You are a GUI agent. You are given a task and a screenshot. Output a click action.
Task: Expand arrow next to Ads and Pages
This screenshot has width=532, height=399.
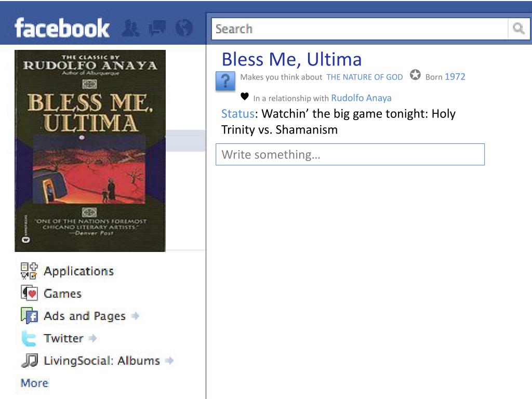coord(135,316)
